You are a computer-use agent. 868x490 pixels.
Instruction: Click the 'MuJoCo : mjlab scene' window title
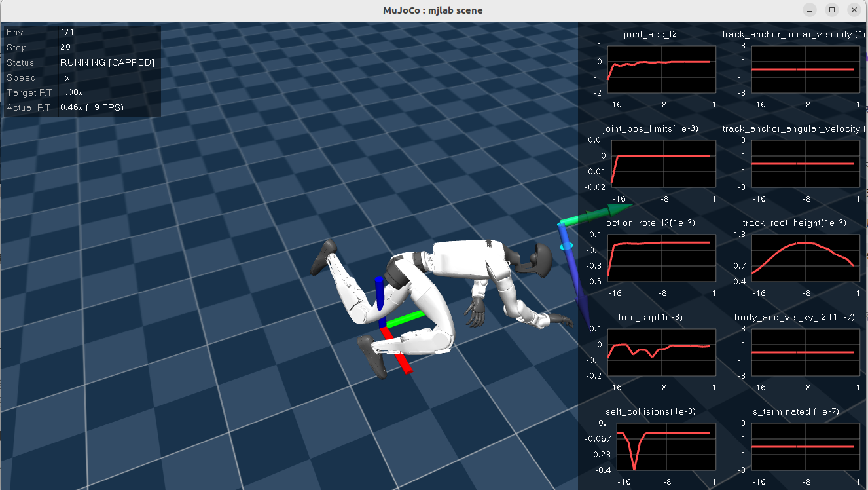point(433,10)
